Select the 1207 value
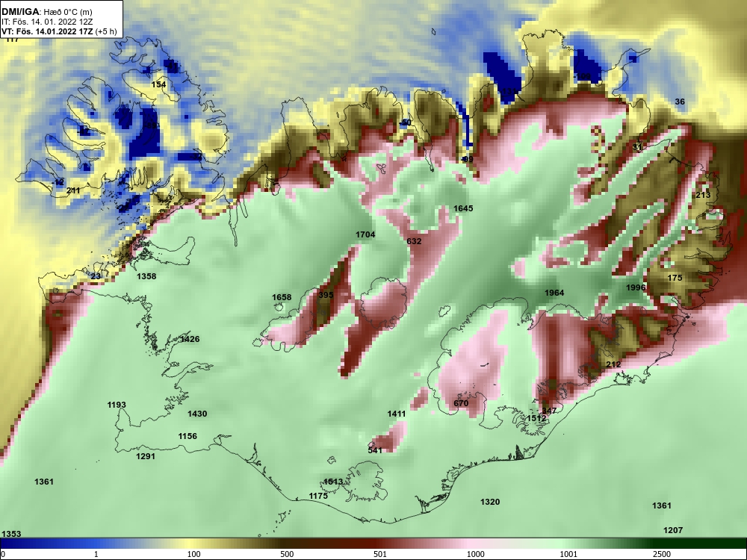747x560 pixels. pyautogui.click(x=673, y=530)
